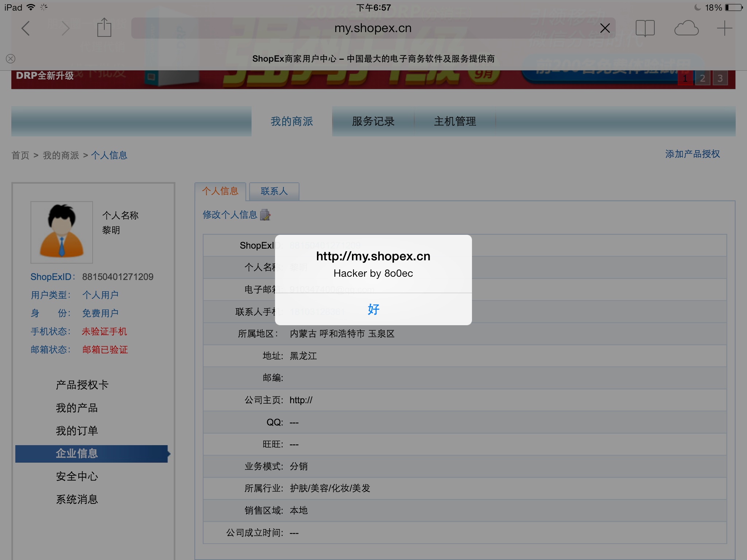747x560 pixels.
Task: Close the ShopEx tab with circled X
Action: [11, 59]
